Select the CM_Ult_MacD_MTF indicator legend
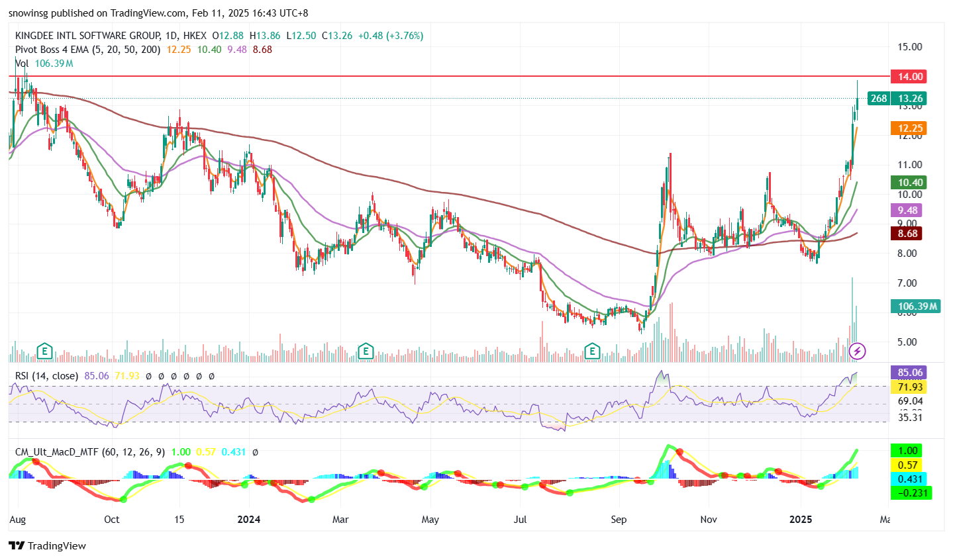This screenshot has height=560, width=953. click(90, 452)
